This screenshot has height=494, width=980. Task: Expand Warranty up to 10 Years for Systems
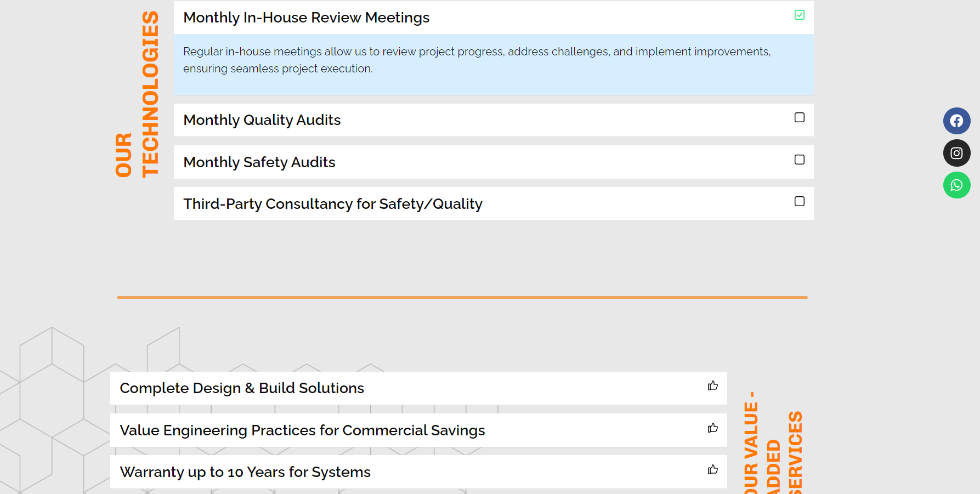245,472
